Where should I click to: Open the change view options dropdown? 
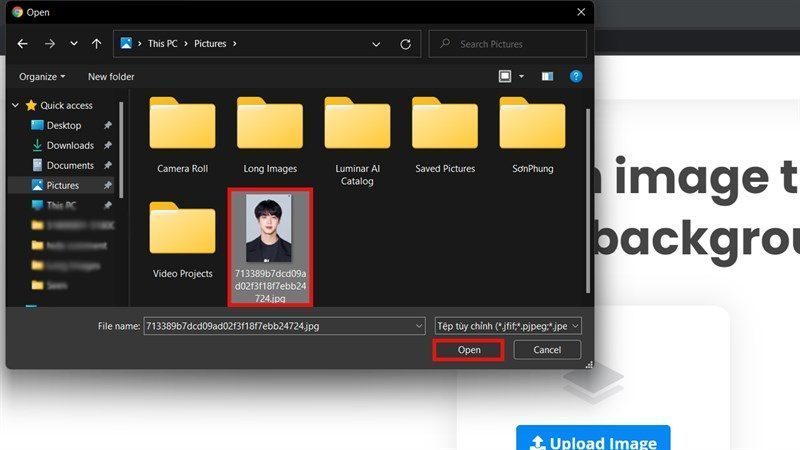click(x=521, y=76)
